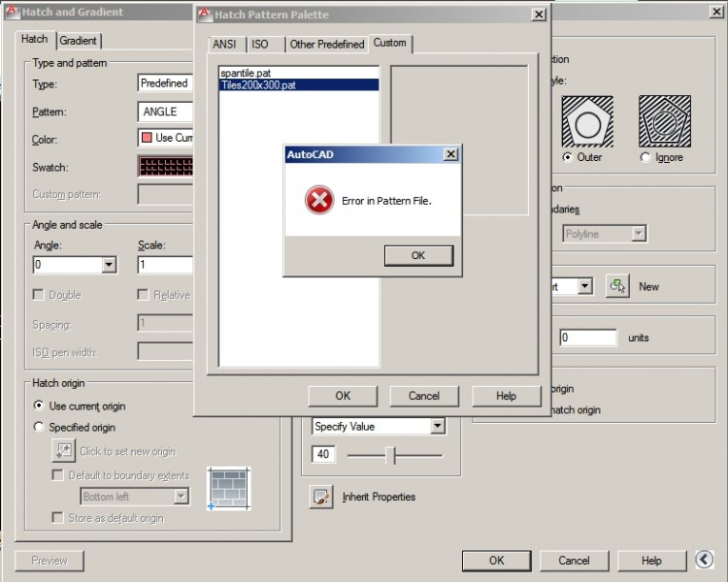Screen dimensions: 728x582
Task: Select Specified origin radio button
Action: click(39, 427)
